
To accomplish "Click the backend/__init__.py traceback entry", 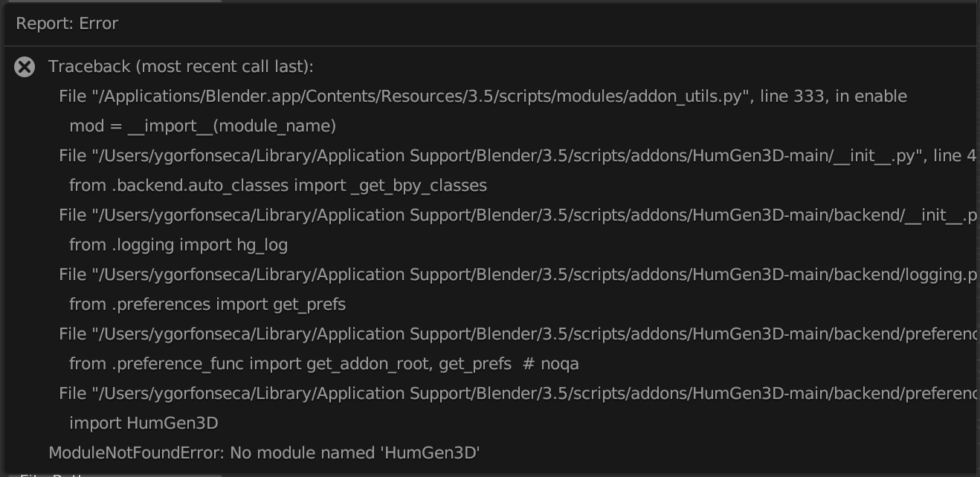I will (x=513, y=215).
